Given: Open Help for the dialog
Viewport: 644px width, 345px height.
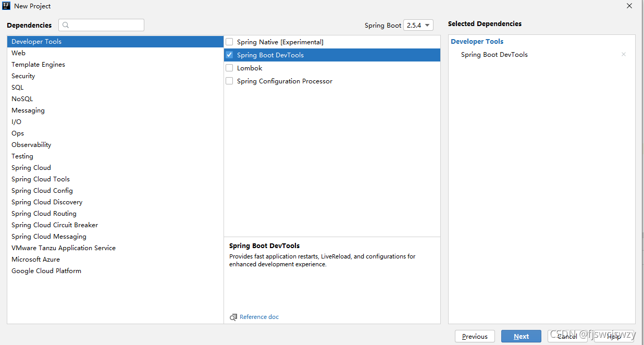Looking at the screenshot, I should [614, 336].
